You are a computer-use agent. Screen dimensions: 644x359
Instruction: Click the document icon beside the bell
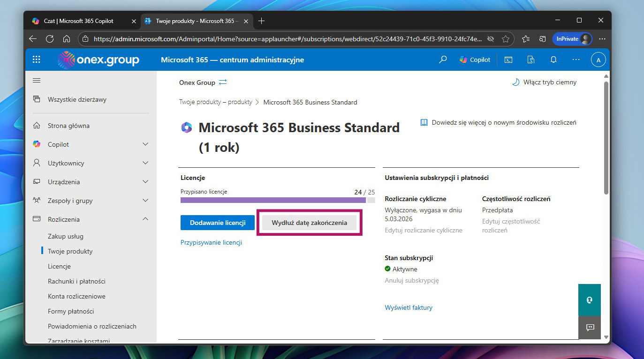point(531,60)
